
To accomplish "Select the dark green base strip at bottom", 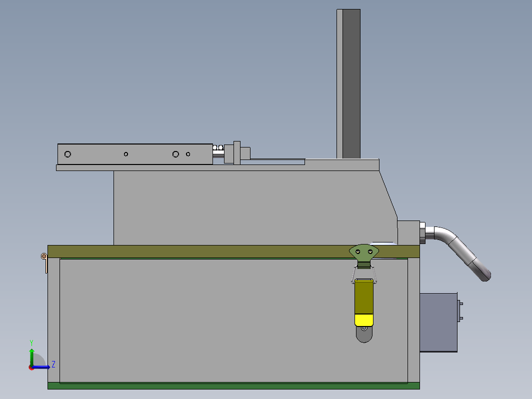I will click(233, 386).
